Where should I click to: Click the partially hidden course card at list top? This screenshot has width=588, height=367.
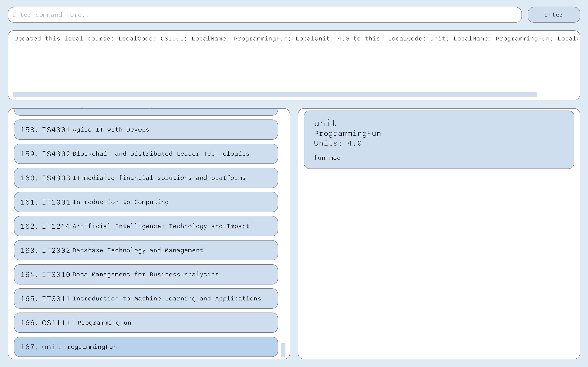coord(146,112)
